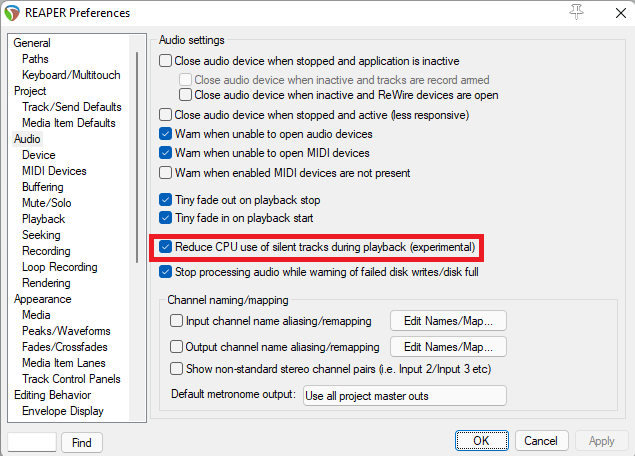The width and height of the screenshot is (635, 456).
Task: Uncheck Warn when unable to open MIDI devices
Action: point(166,153)
